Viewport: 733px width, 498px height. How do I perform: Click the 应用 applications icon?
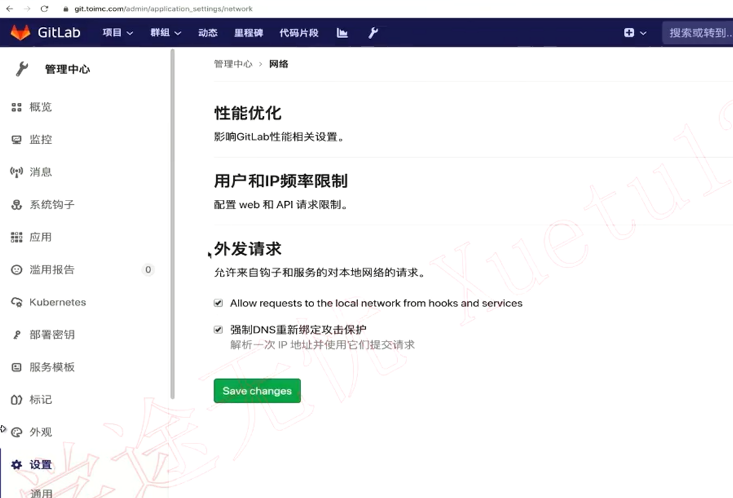coord(16,237)
